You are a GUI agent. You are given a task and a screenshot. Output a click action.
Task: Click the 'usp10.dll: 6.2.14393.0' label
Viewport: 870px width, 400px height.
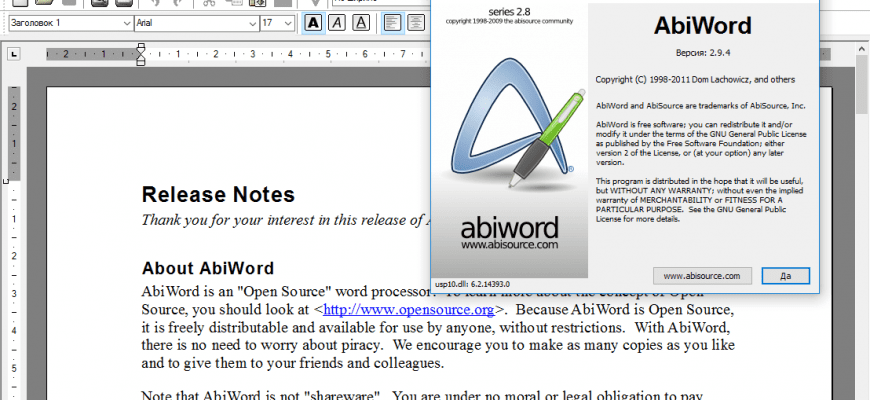click(472, 284)
